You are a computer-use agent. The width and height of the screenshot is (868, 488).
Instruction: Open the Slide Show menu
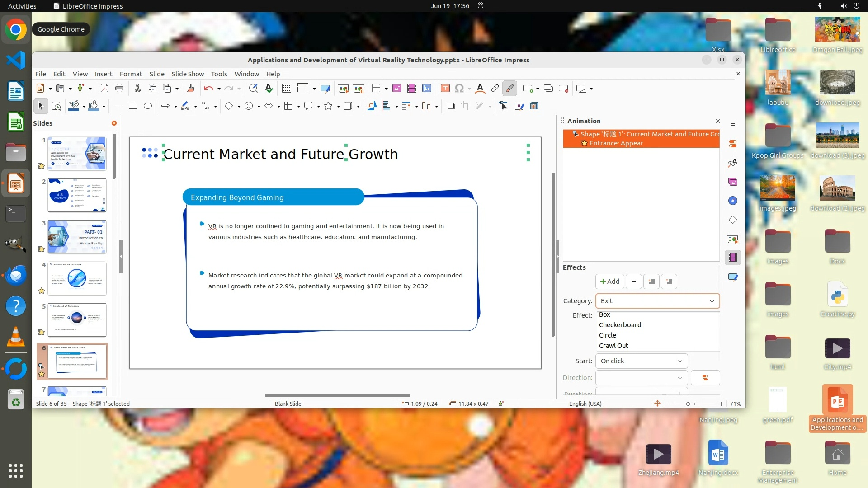pyautogui.click(x=188, y=74)
